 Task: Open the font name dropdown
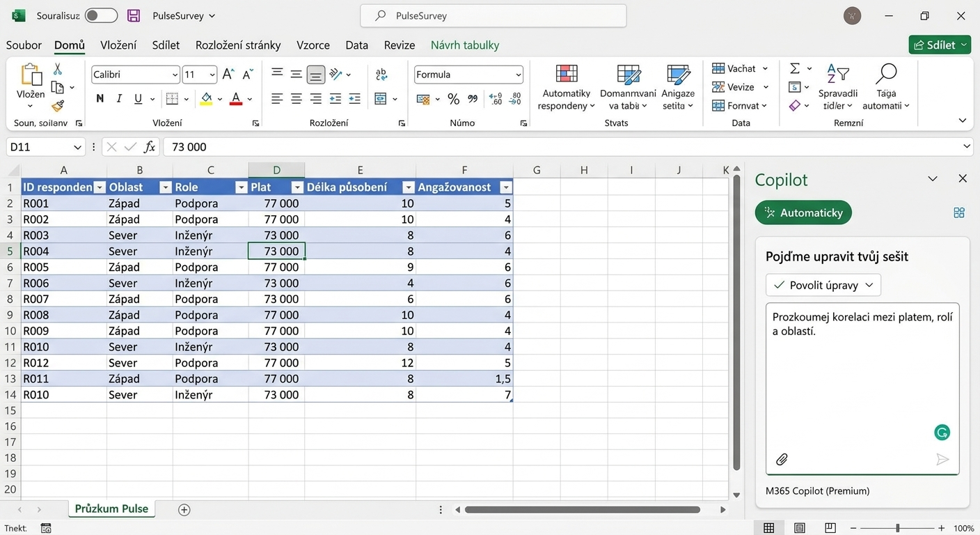pyautogui.click(x=175, y=75)
